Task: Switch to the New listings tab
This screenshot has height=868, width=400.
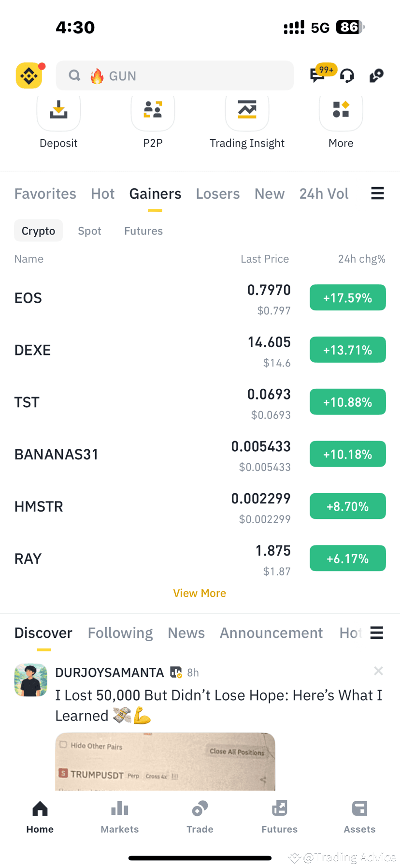Action: [269, 193]
